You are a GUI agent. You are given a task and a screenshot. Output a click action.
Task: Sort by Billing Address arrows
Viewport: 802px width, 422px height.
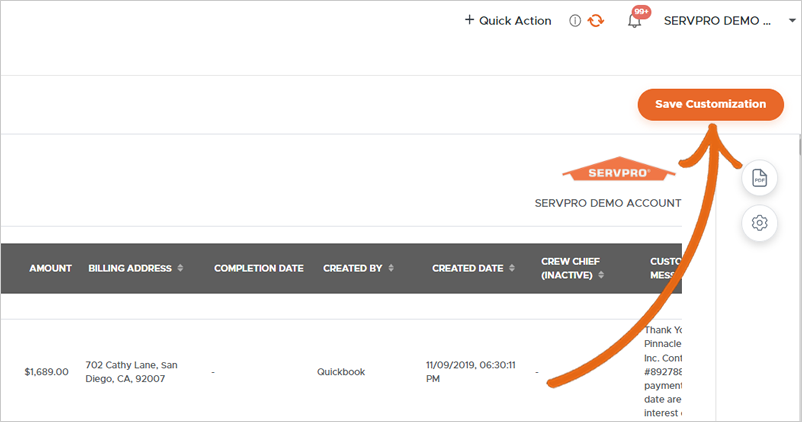click(x=180, y=268)
